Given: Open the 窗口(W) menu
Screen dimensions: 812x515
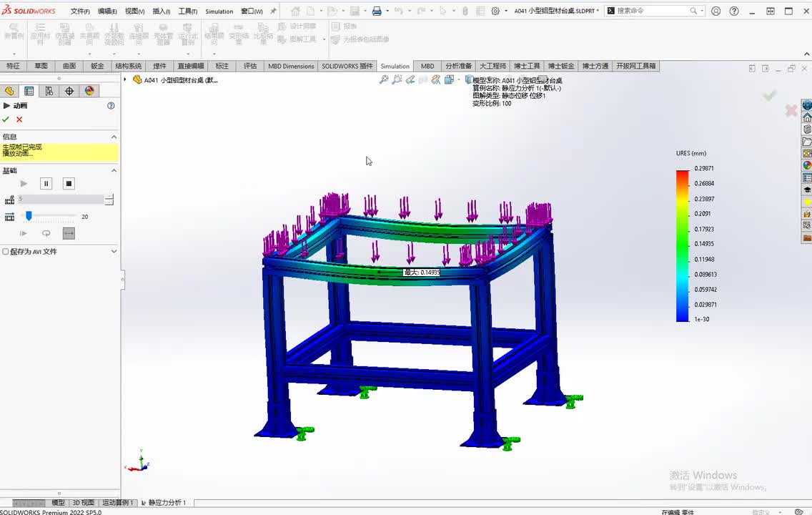Looking at the screenshot, I should pos(252,11).
